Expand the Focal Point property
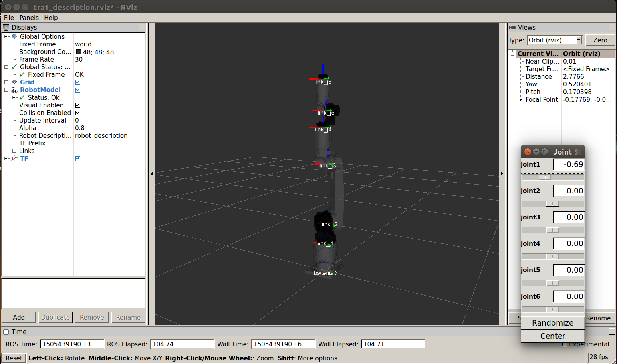617x364 pixels. [x=520, y=100]
